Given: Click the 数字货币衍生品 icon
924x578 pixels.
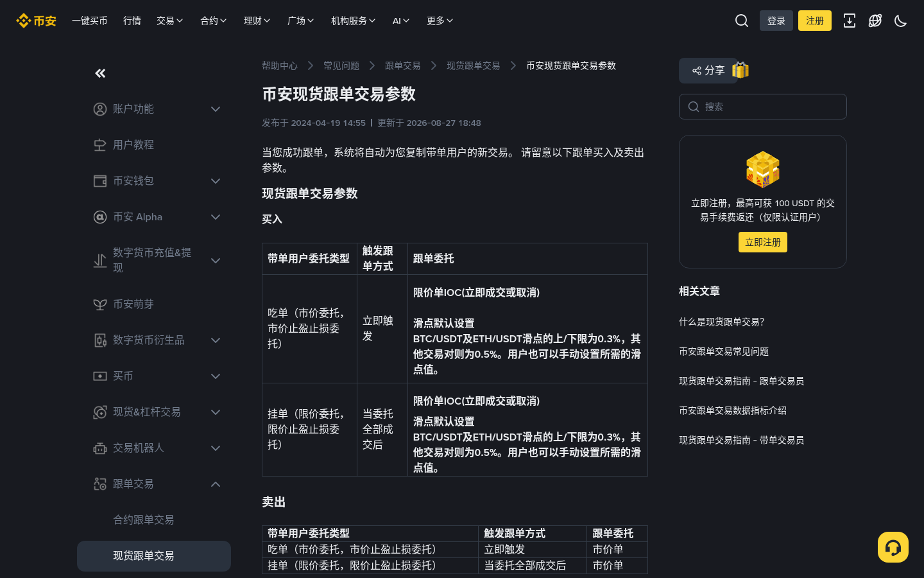Looking at the screenshot, I should click(x=100, y=340).
